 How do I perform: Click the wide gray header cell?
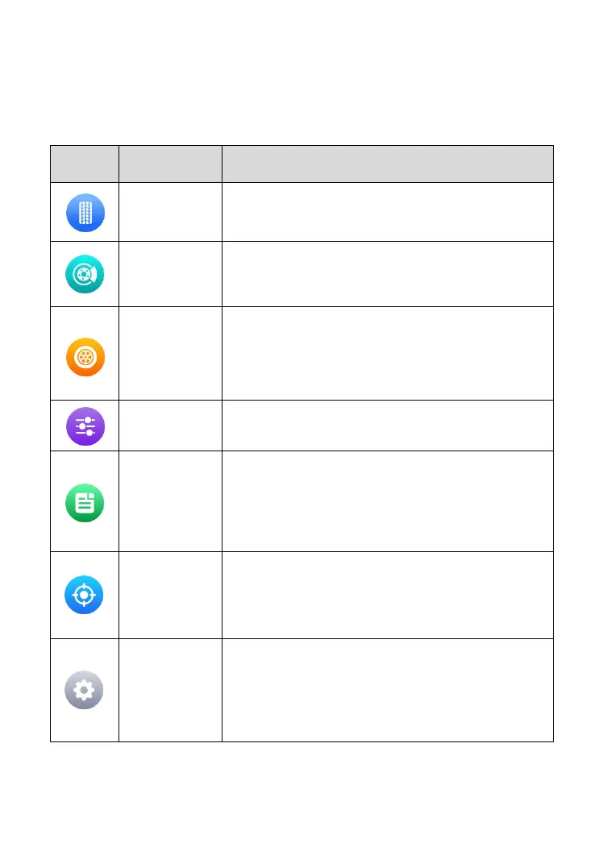(x=388, y=164)
